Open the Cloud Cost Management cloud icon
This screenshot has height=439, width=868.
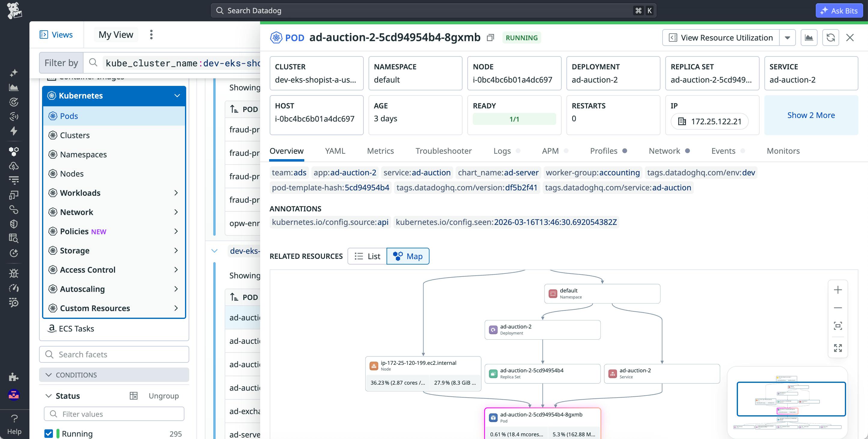14,165
